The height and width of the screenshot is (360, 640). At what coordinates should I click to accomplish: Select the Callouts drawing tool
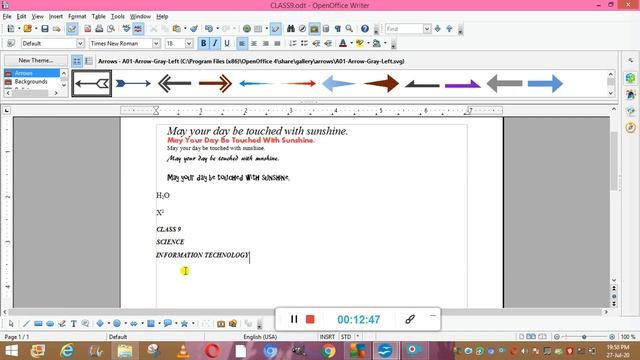167,324
